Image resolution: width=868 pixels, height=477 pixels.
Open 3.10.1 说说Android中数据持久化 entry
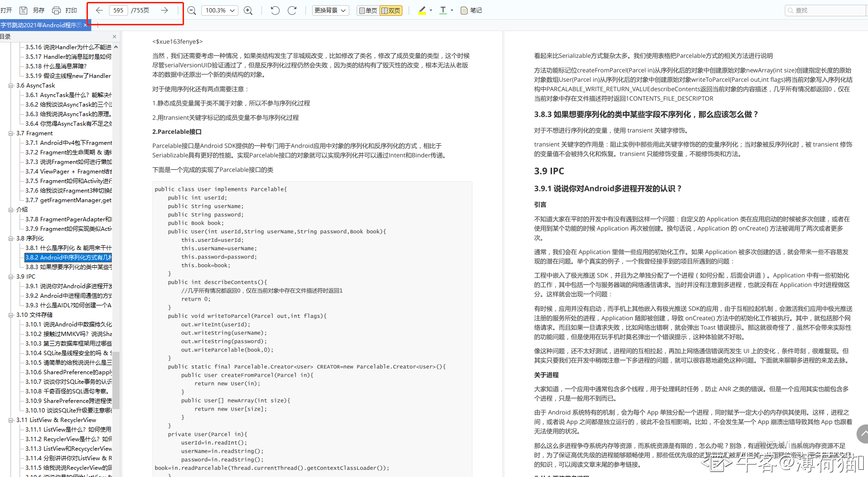[68, 325]
